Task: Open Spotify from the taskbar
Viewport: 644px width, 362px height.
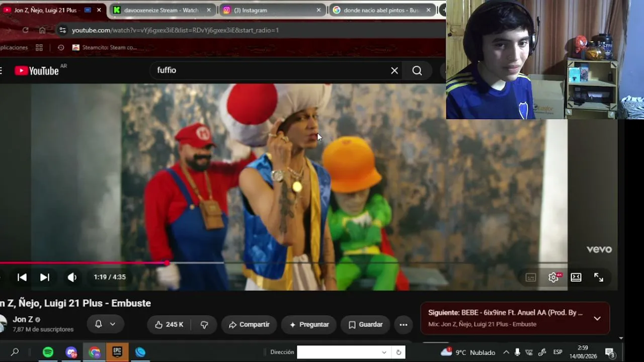Action: coord(48,352)
